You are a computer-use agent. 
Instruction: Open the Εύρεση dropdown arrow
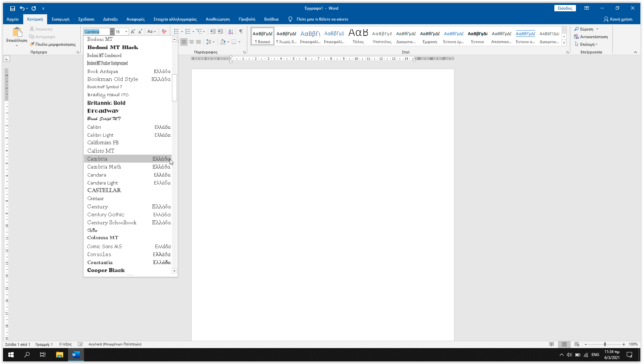[597, 29]
